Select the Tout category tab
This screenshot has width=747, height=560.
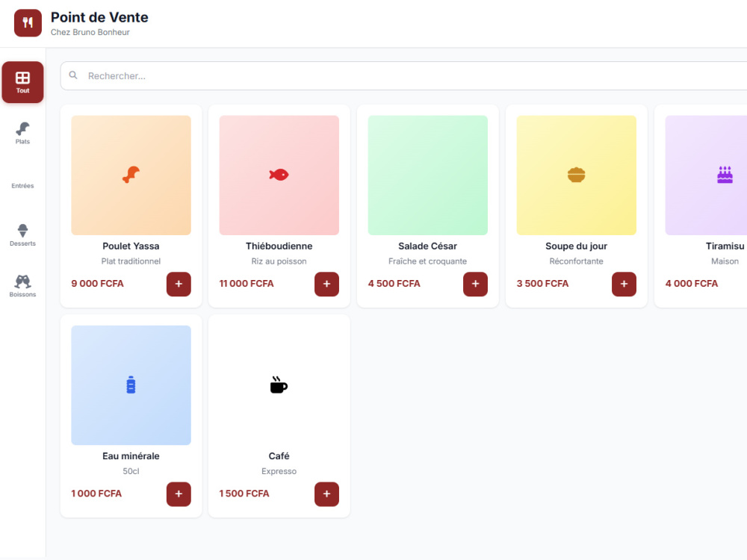22,82
